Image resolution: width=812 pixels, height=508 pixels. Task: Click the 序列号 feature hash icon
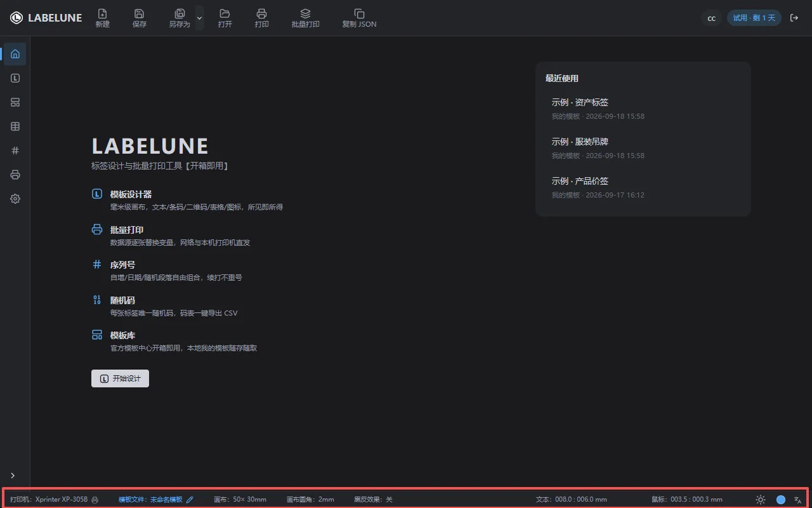[x=97, y=264]
